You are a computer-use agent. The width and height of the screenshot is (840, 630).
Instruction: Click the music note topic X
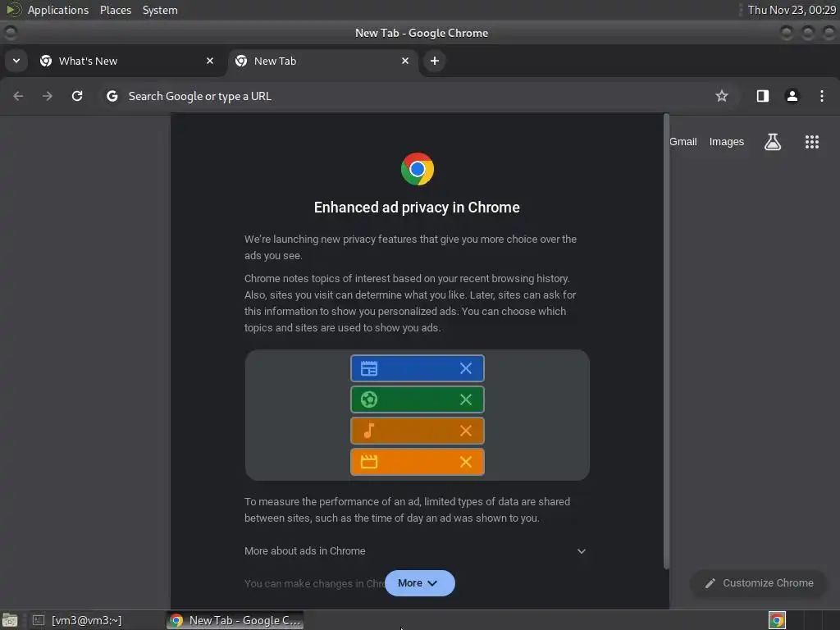pyautogui.click(x=466, y=431)
